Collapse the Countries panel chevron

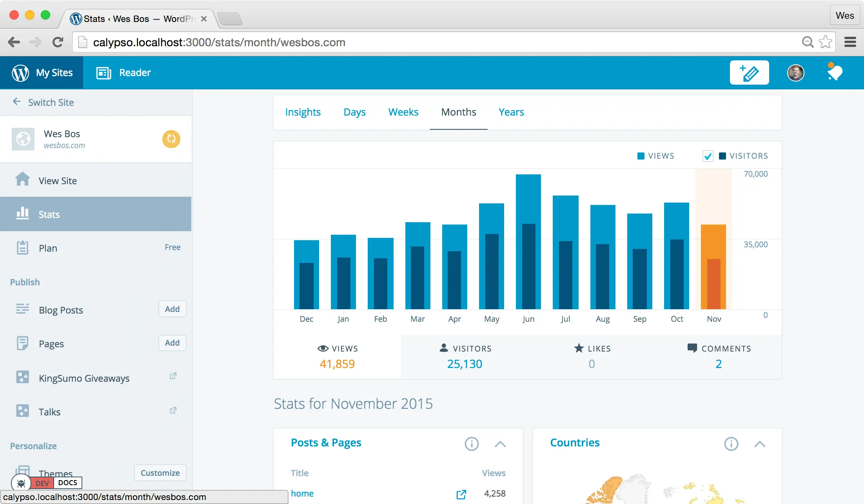point(759,444)
